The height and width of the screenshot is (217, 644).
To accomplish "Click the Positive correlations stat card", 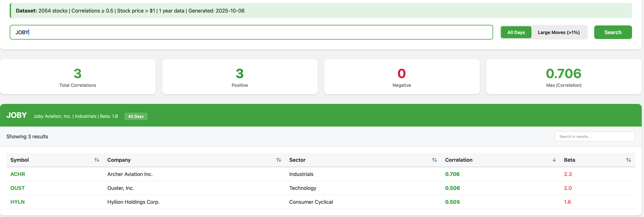I will tap(240, 77).
